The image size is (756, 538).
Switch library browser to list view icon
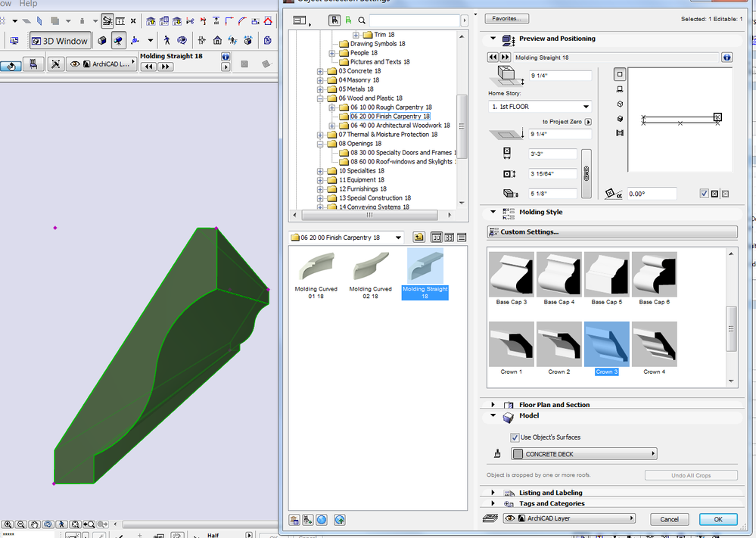tap(462, 238)
